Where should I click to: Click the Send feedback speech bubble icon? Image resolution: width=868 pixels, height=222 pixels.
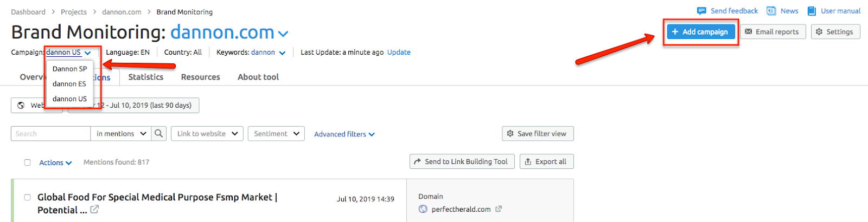701,11
